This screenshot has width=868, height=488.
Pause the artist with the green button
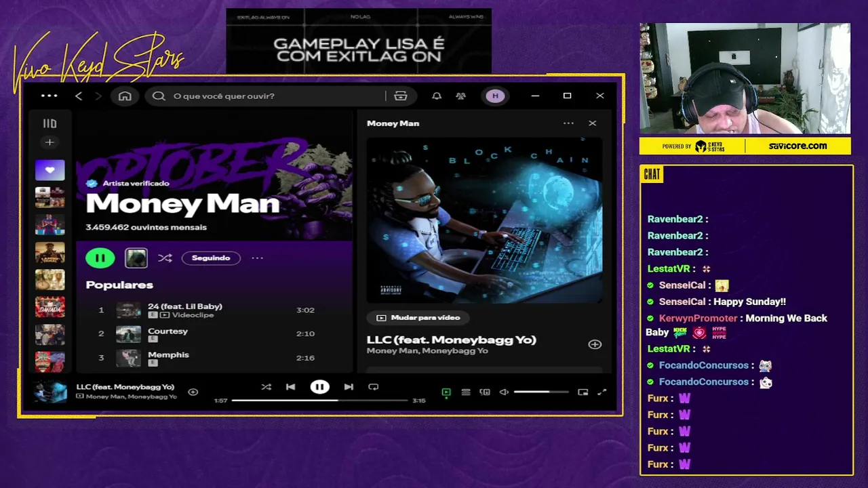point(100,258)
